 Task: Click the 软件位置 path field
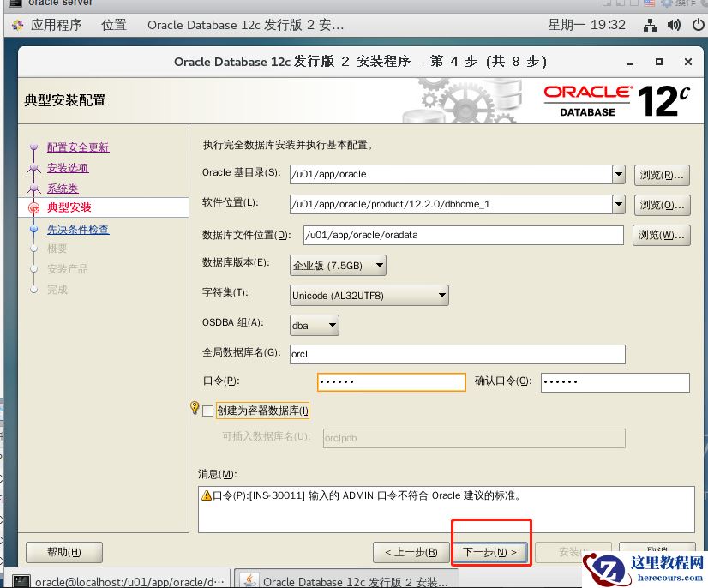451,205
